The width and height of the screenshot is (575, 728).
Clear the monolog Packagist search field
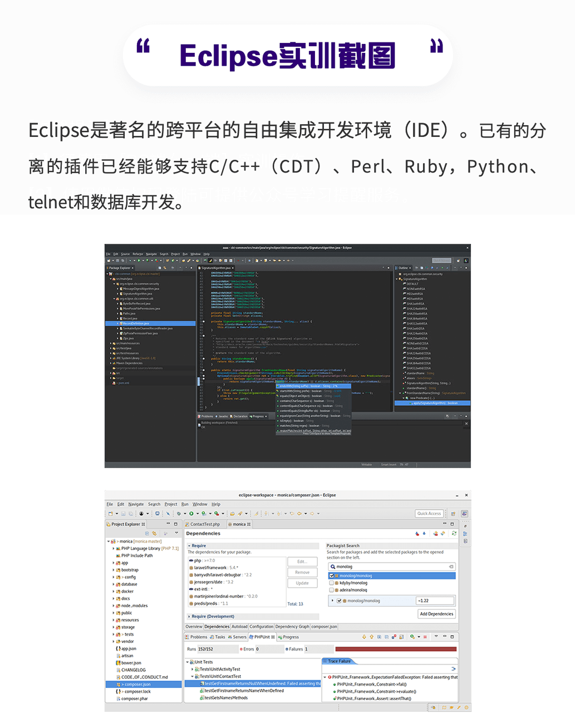(x=451, y=567)
